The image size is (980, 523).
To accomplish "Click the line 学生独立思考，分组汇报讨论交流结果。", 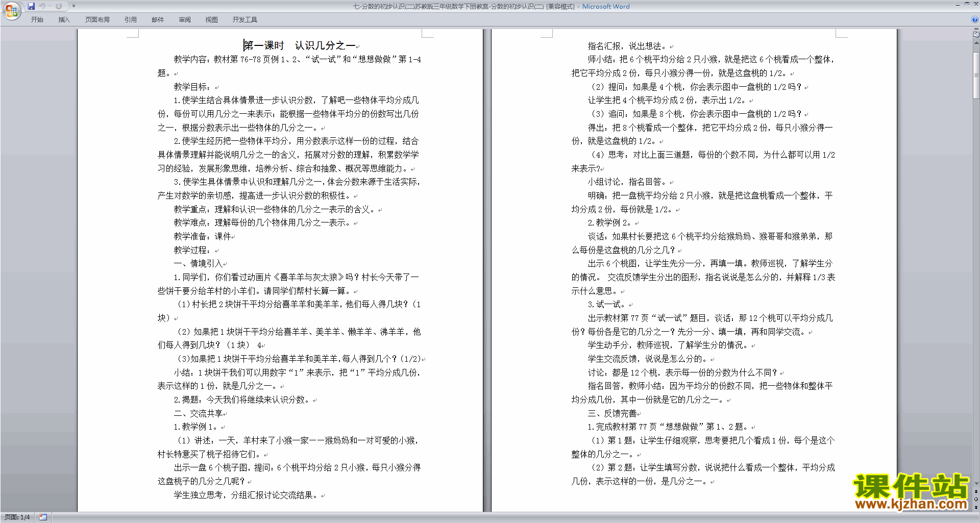I will (x=247, y=495).
